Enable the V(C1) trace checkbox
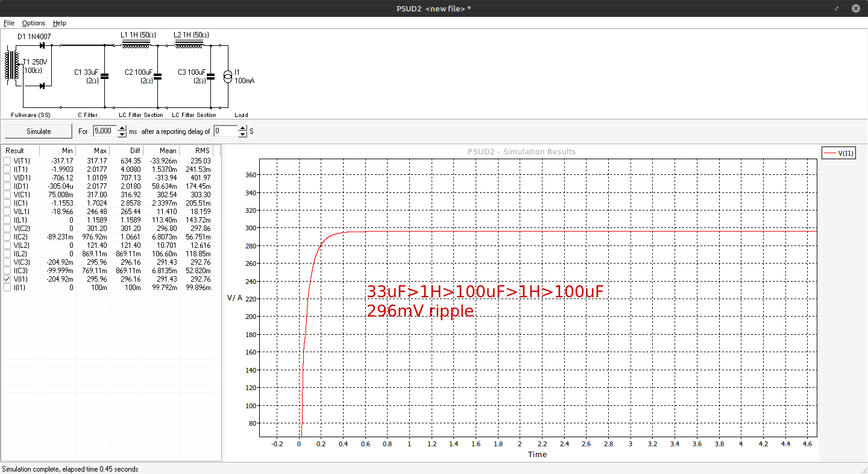 [7, 195]
